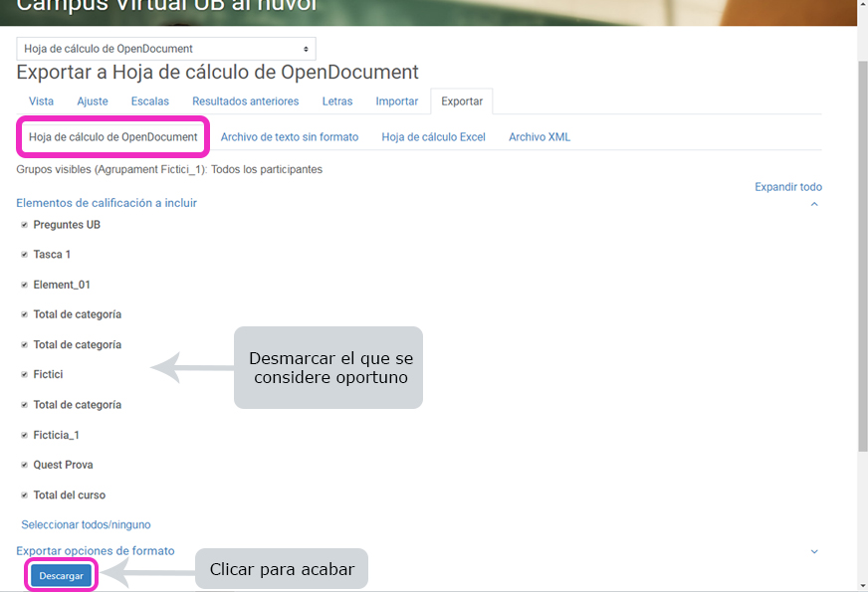Go to the Escalas tab
The width and height of the screenshot is (868, 592).
pos(149,101)
